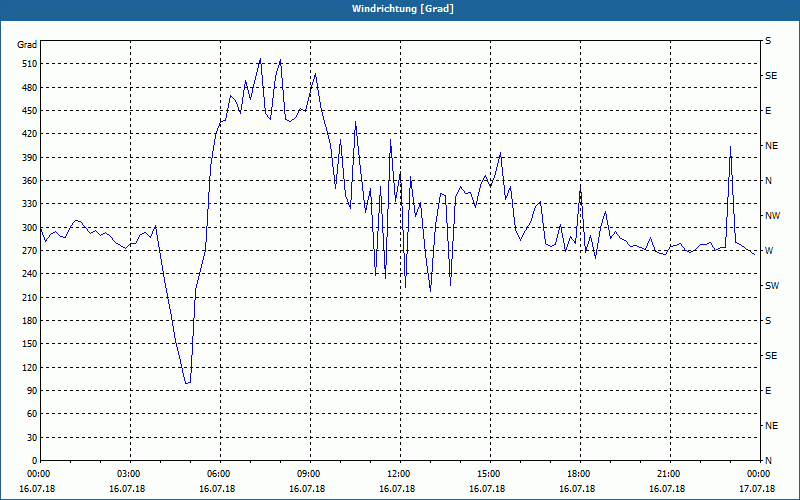Click the 03:00 time axis label

pos(128,474)
